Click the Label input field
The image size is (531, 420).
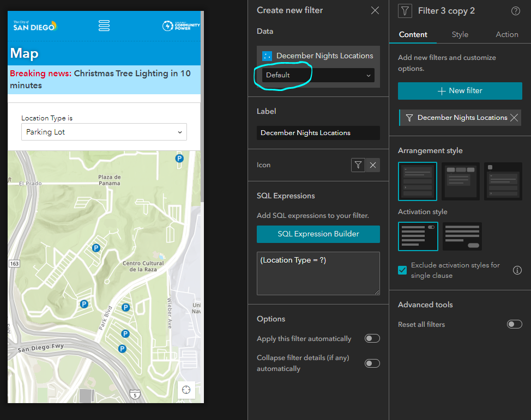coord(318,133)
